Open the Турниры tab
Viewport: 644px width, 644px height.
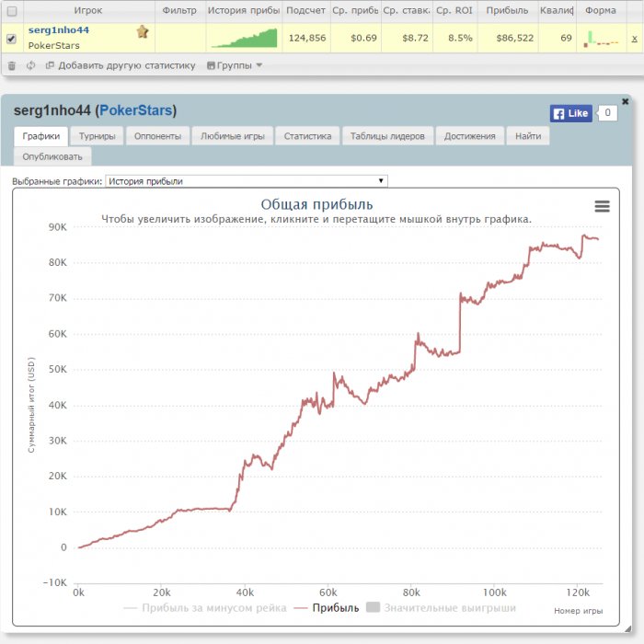[x=97, y=136]
